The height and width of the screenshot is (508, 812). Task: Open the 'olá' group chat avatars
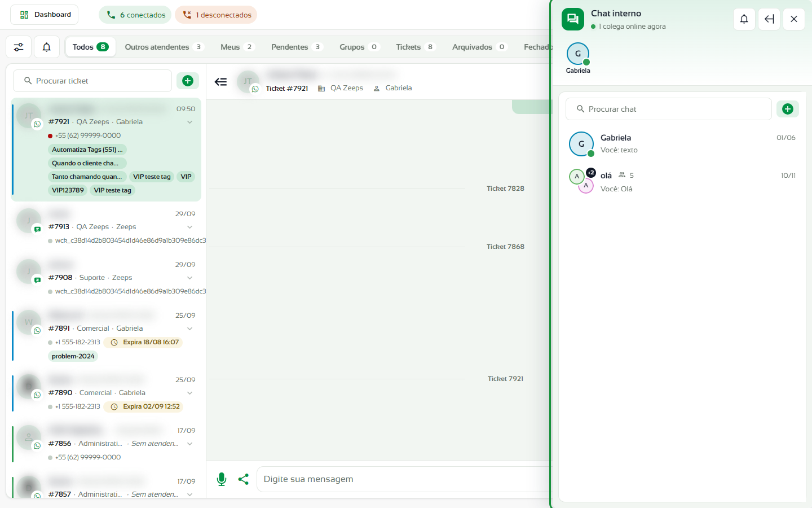click(581, 181)
